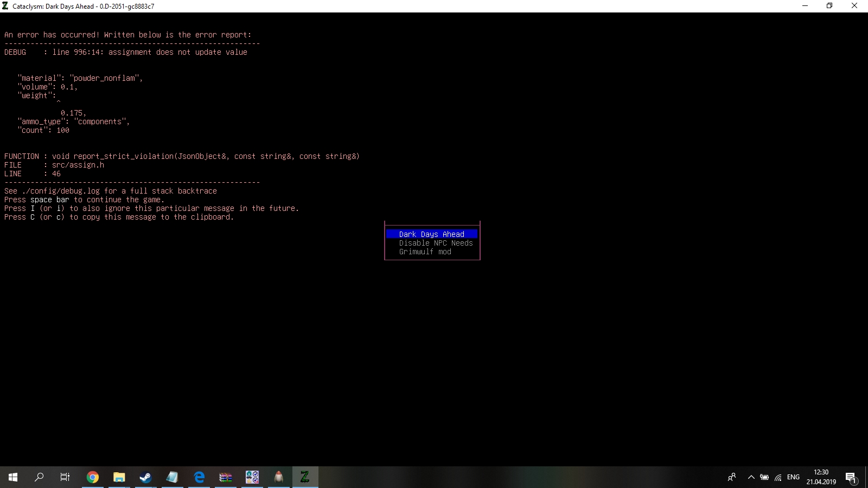Open File Explorer from the taskbar
The width and height of the screenshot is (868, 488).
click(119, 477)
